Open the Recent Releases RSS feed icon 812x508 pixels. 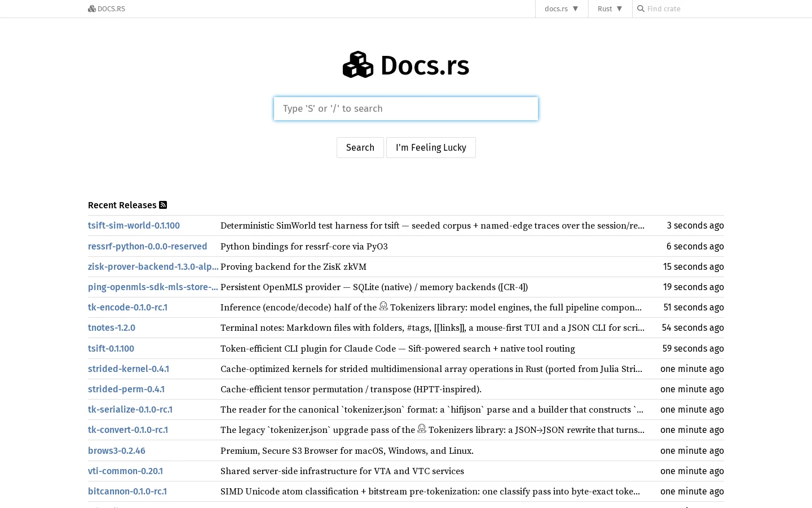(x=163, y=205)
